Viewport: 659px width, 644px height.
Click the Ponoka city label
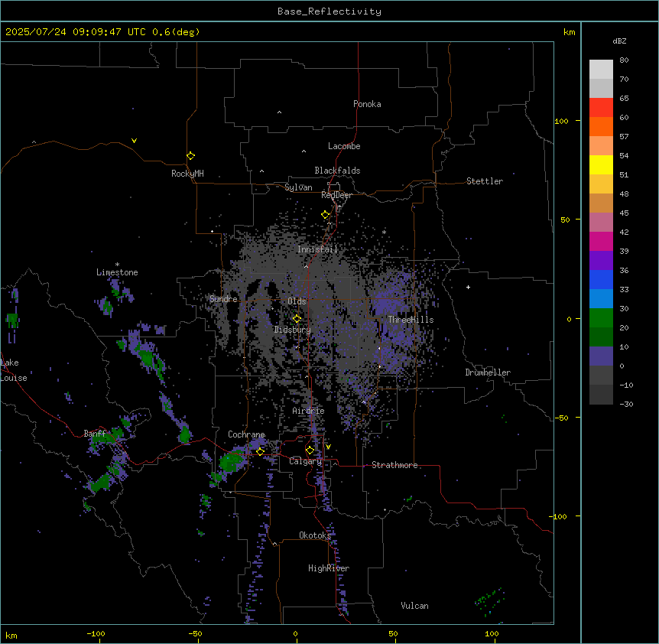367,104
